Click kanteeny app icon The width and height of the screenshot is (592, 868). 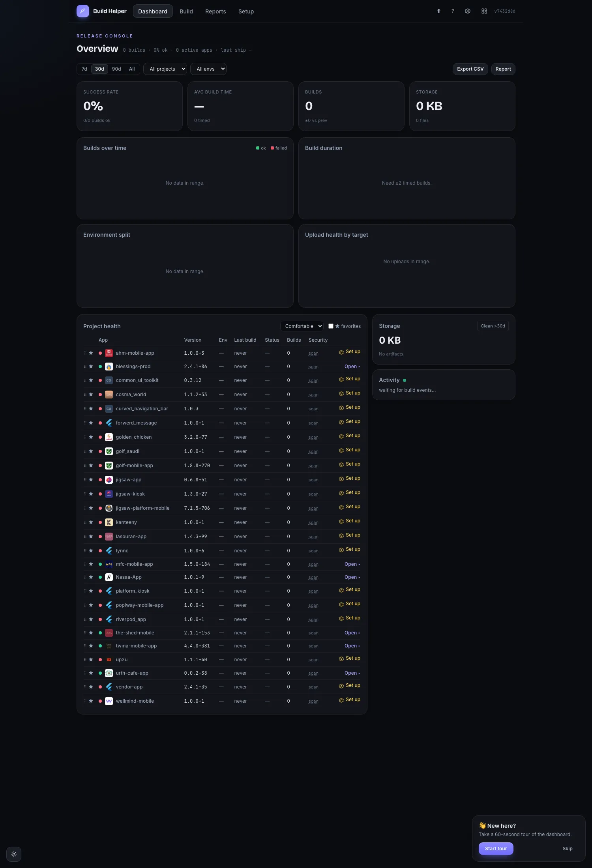point(109,522)
